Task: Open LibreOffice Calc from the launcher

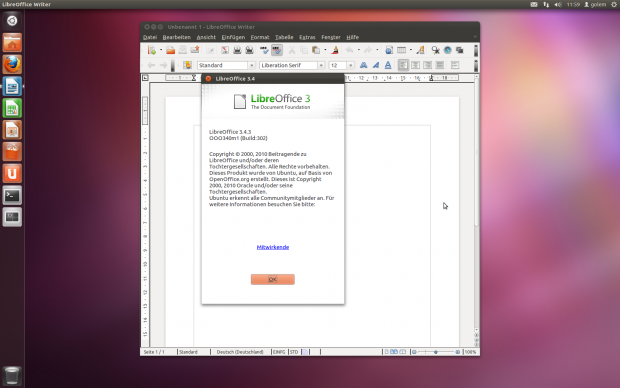Action: click(x=12, y=108)
